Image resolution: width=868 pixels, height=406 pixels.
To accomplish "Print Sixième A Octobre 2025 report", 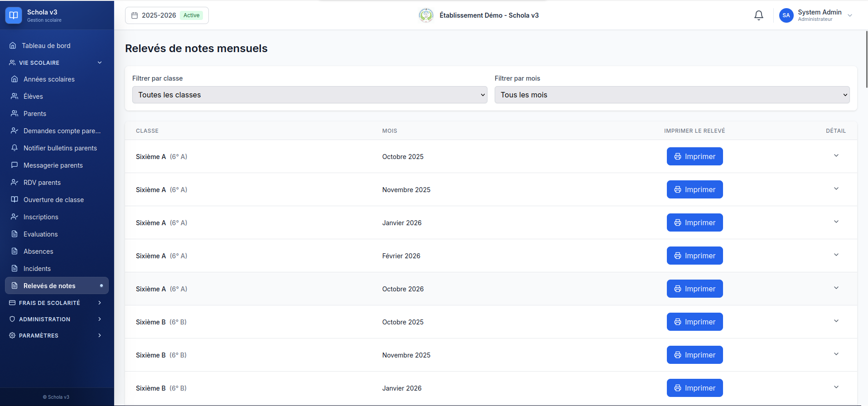I will click(694, 156).
